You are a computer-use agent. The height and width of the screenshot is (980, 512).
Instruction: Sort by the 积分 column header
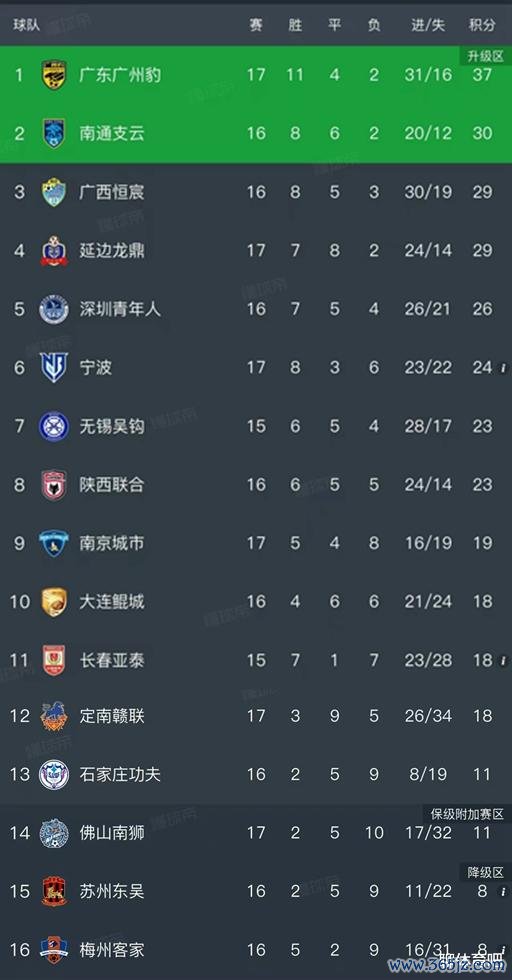pyautogui.click(x=482, y=25)
